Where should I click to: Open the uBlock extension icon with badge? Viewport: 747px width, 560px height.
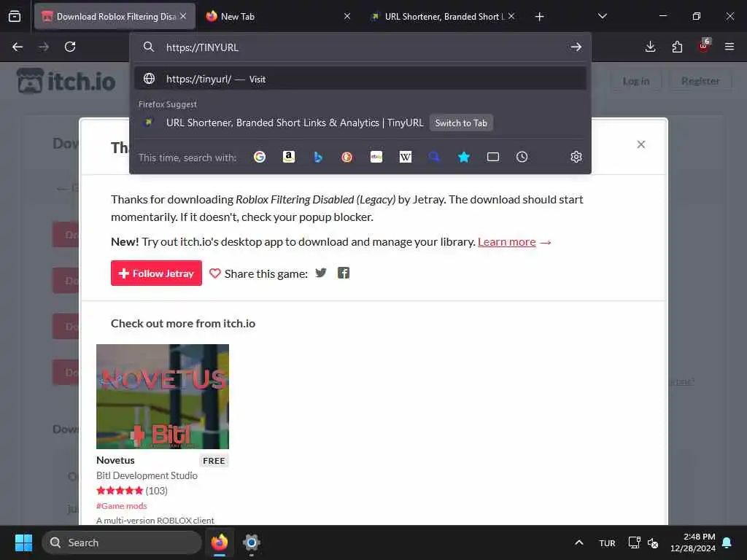(704, 46)
